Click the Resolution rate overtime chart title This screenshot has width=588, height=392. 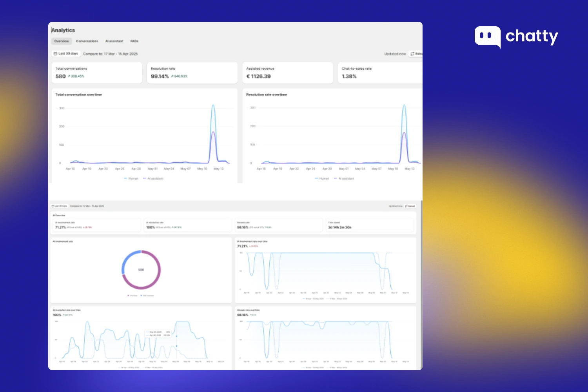point(267,95)
